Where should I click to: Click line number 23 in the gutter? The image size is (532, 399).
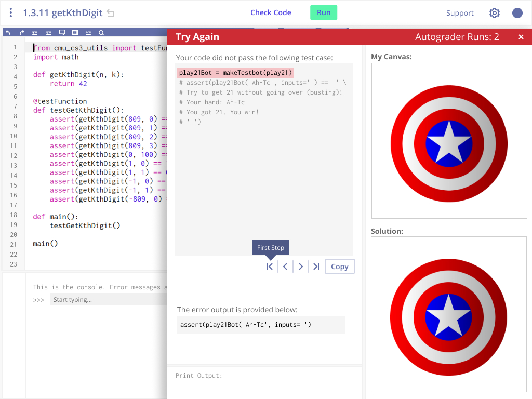[14, 264]
